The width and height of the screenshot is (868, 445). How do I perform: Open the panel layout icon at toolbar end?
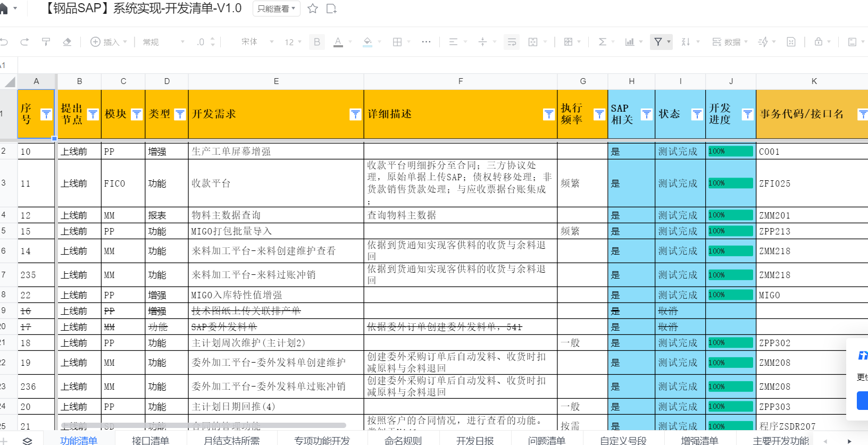point(852,42)
